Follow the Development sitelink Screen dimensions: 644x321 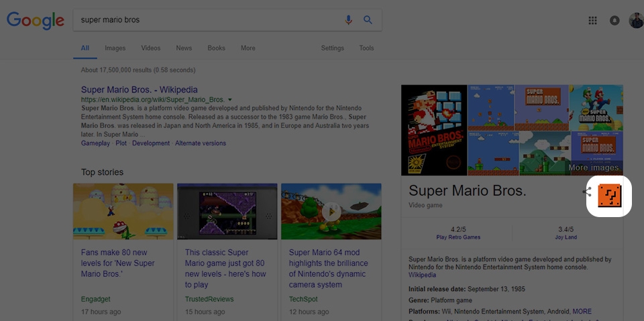click(151, 143)
